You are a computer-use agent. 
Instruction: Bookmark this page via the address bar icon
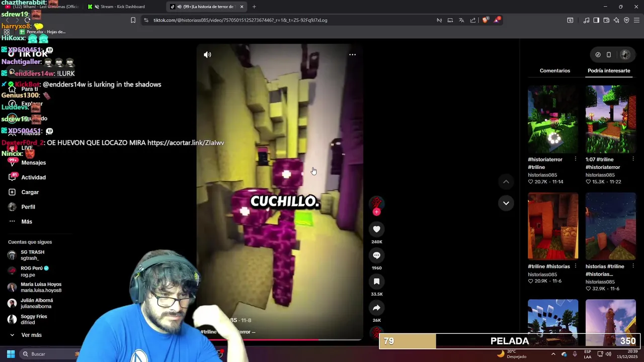[133, 20]
